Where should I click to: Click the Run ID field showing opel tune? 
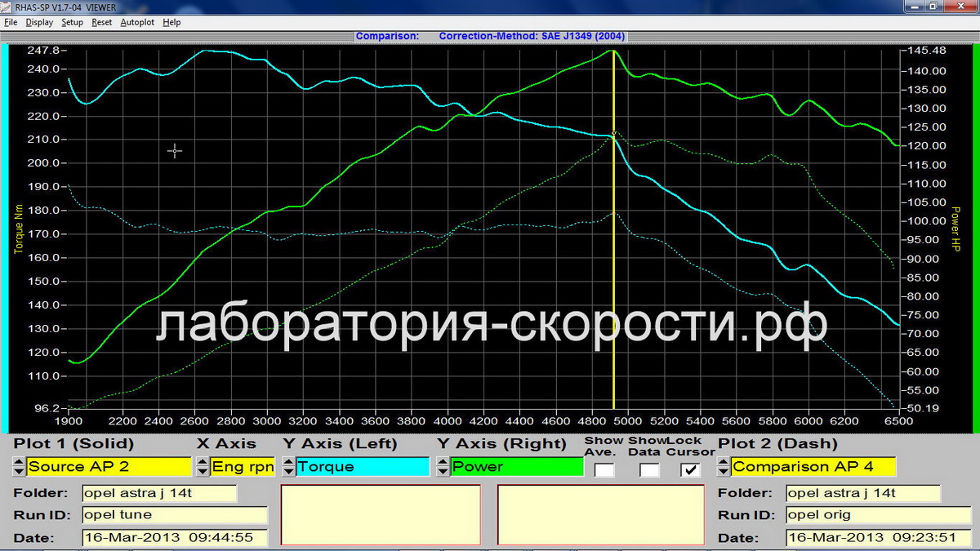[175, 515]
